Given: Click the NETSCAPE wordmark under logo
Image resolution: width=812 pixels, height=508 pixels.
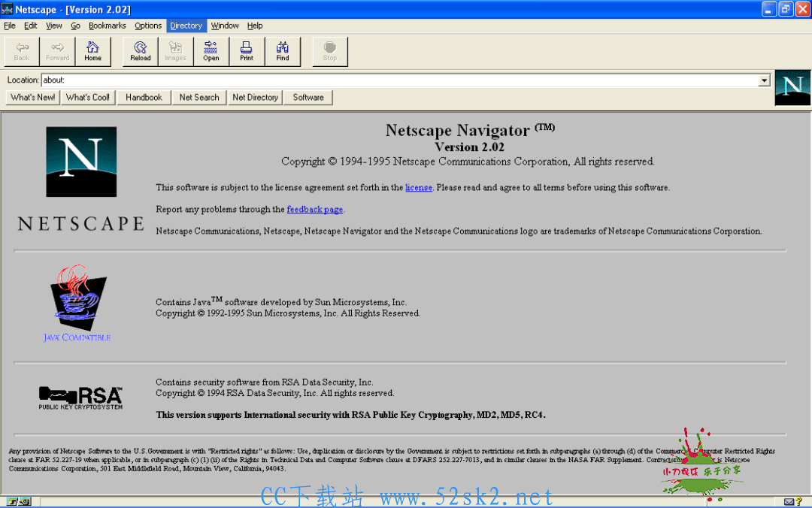Looking at the screenshot, I should pos(81,224).
